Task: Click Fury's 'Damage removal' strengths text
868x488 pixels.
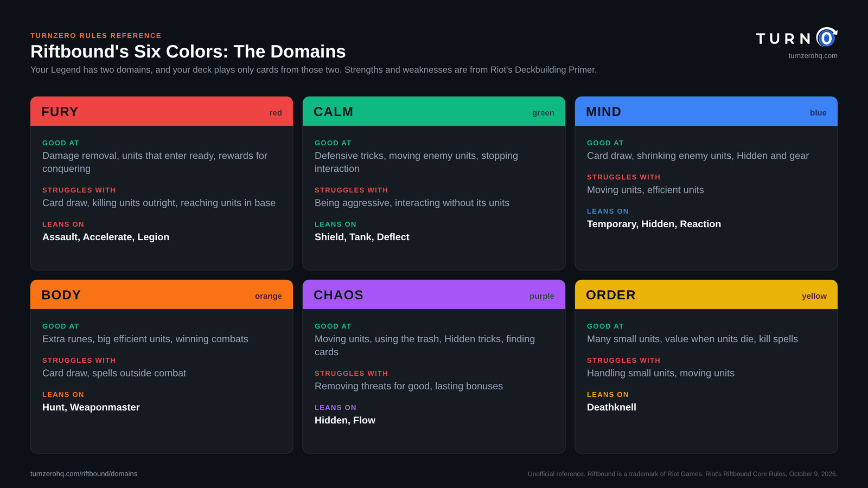Action: coord(155,162)
